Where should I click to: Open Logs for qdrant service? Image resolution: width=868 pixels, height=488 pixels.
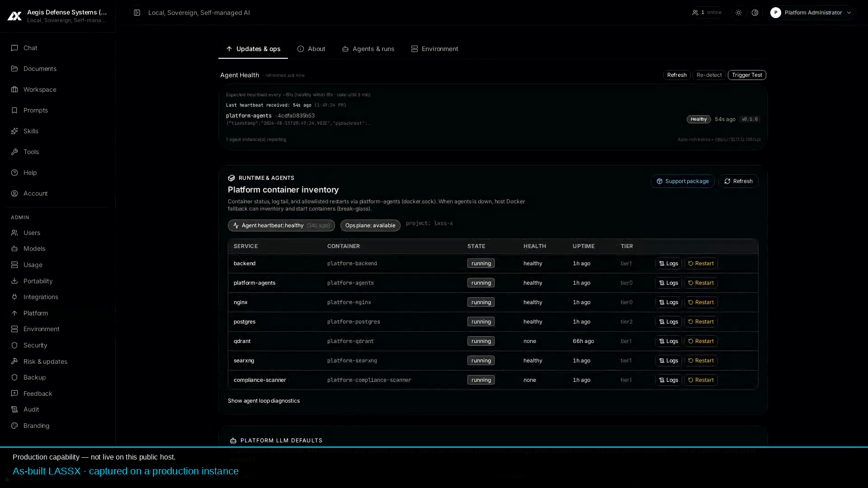click(x=668, y=341)
